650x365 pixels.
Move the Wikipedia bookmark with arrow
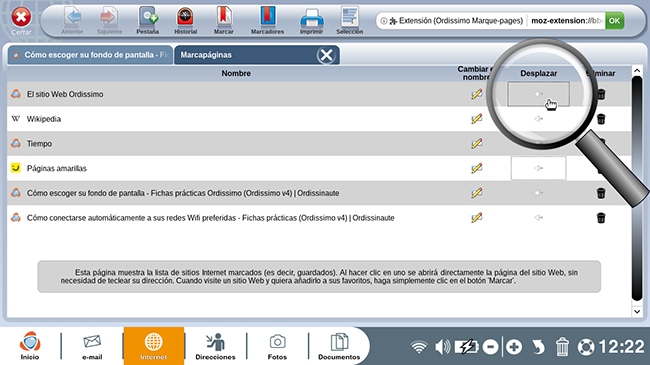pyautogui.click(x=538, y=119)
